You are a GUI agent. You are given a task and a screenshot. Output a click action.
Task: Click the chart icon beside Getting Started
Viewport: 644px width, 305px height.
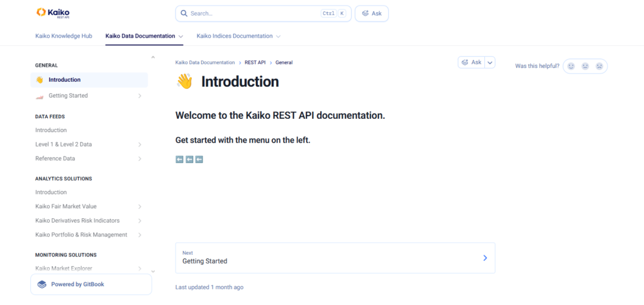[40, 96]
